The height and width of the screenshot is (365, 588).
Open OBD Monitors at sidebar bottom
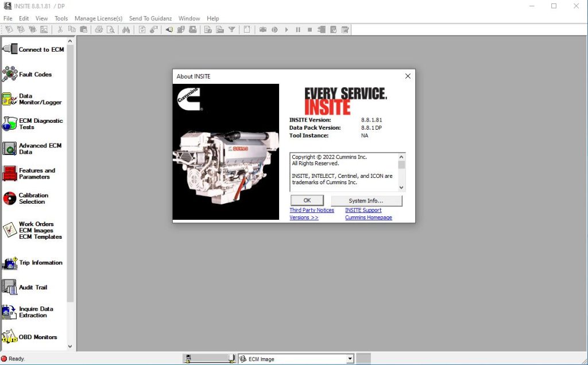pos(36,337)
